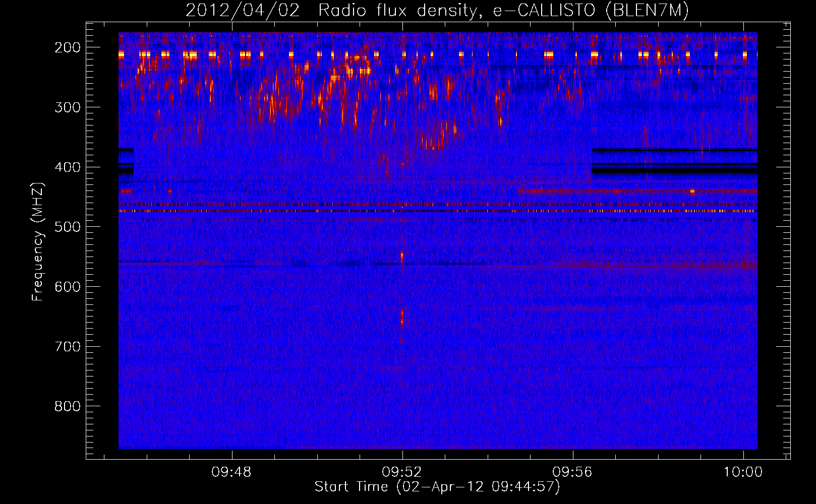Screen dimensions: 816x504
Task: Click the 400 frequency tick label
Action: (x=68, y=167)
